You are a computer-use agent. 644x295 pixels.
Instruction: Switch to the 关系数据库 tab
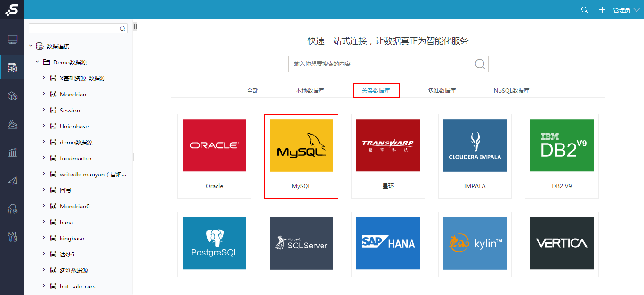click(x=376, y=90)
